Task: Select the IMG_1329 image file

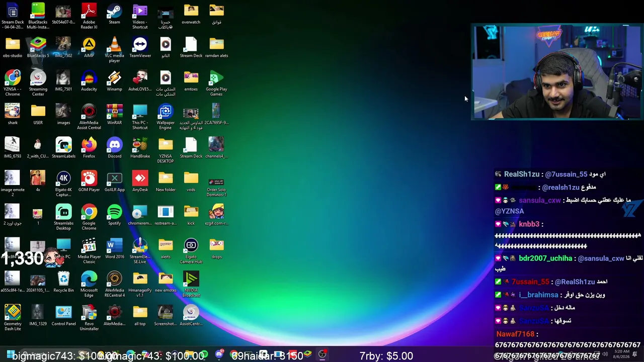Action: point(38,316)
